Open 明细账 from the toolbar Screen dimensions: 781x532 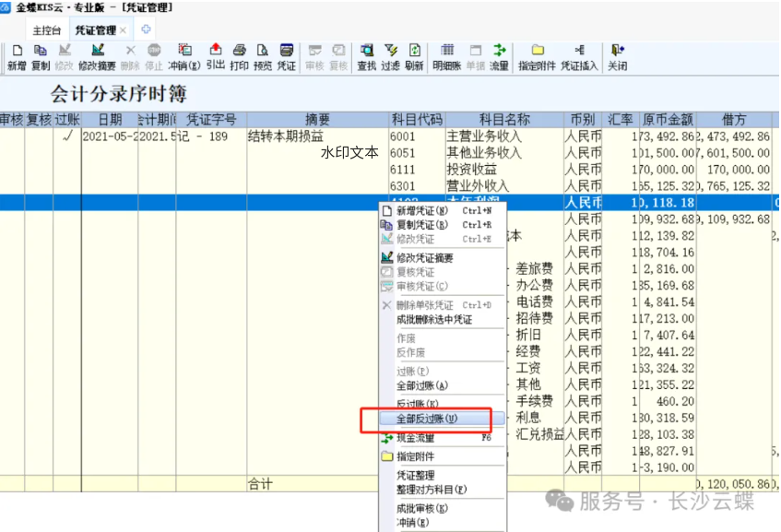coord(447,56)
